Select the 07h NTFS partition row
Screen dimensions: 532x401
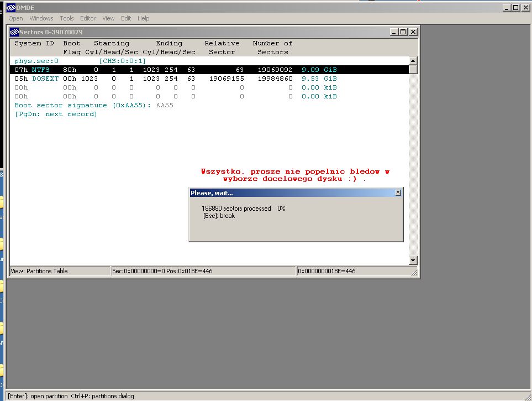(x=209, y=70)
